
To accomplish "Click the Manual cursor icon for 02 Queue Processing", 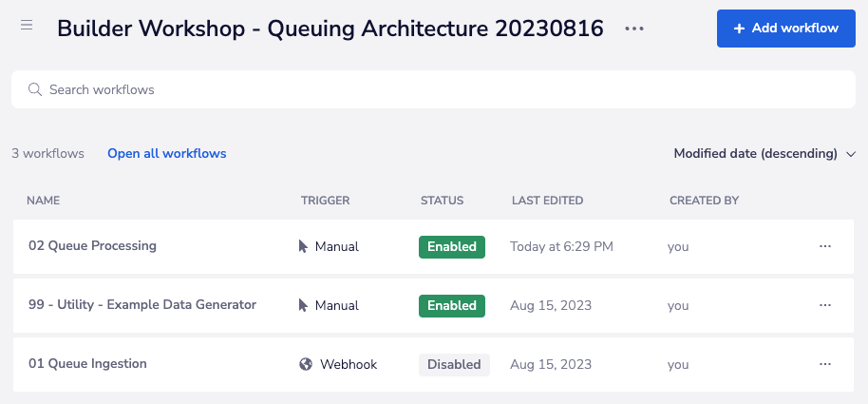I will [303, 246].
